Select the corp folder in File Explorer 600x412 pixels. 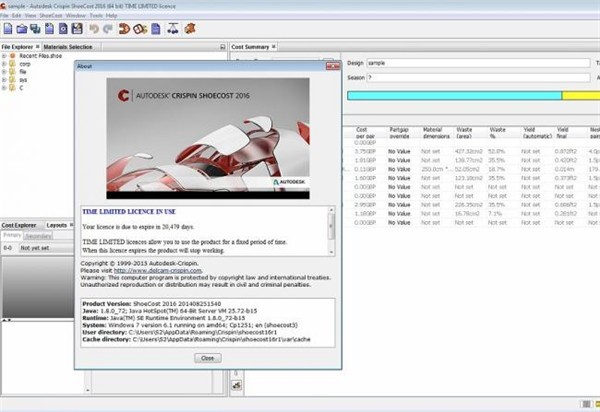pyautogui.click(x=25, y=64)
